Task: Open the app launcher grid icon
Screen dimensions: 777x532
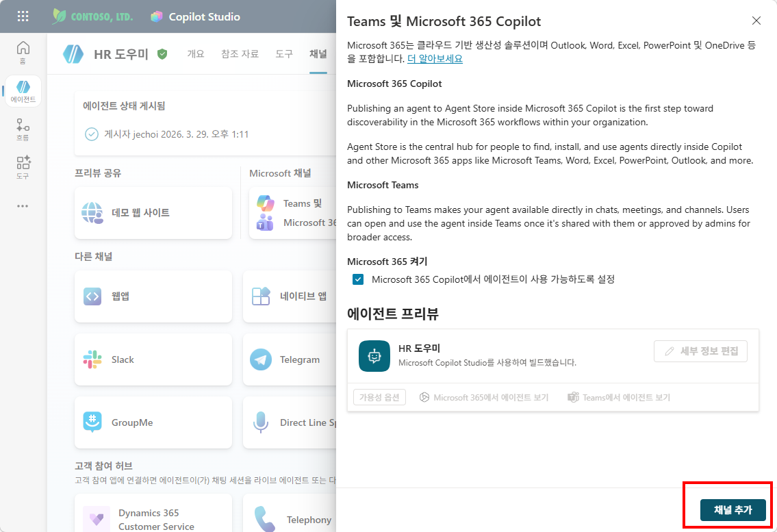Action: pyautogui.click(x=23, y=16)
